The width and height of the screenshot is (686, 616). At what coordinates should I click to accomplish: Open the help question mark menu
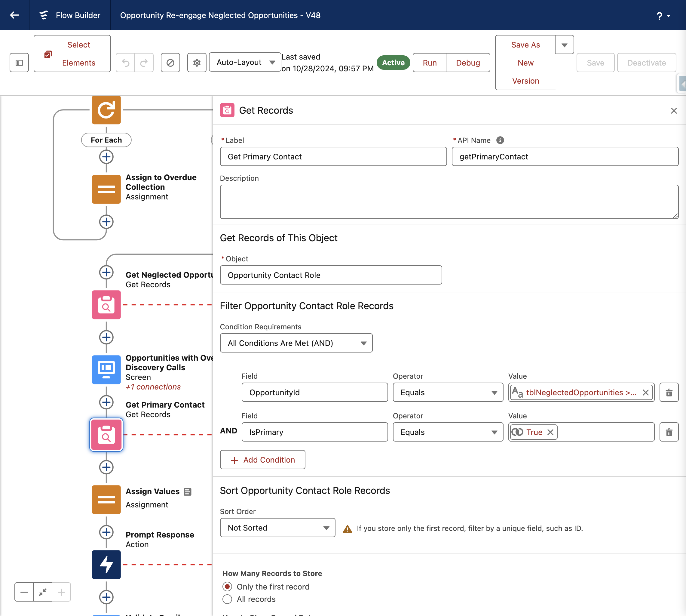tap(663, 16)
